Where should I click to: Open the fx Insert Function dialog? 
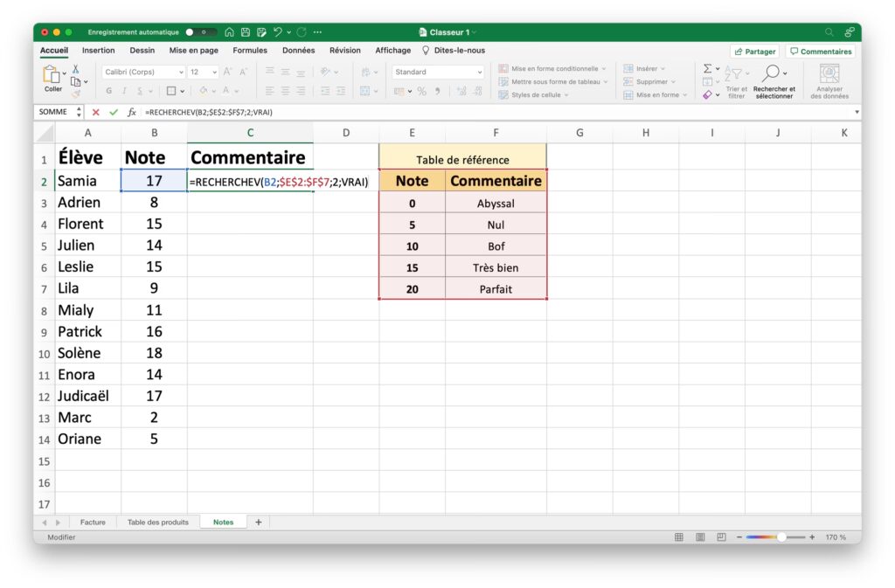click(132, 113)
